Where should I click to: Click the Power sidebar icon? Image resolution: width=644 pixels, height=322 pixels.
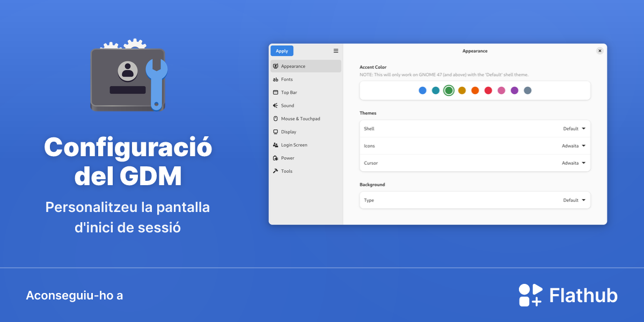click(x=275, y=158)
